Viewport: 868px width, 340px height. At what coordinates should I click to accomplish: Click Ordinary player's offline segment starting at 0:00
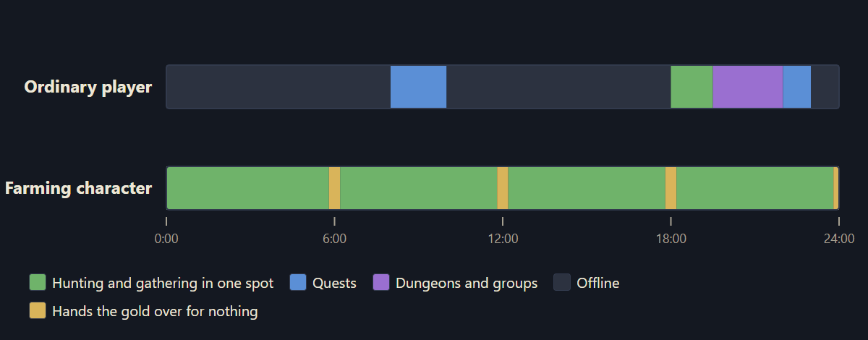[x=278, y=87]
